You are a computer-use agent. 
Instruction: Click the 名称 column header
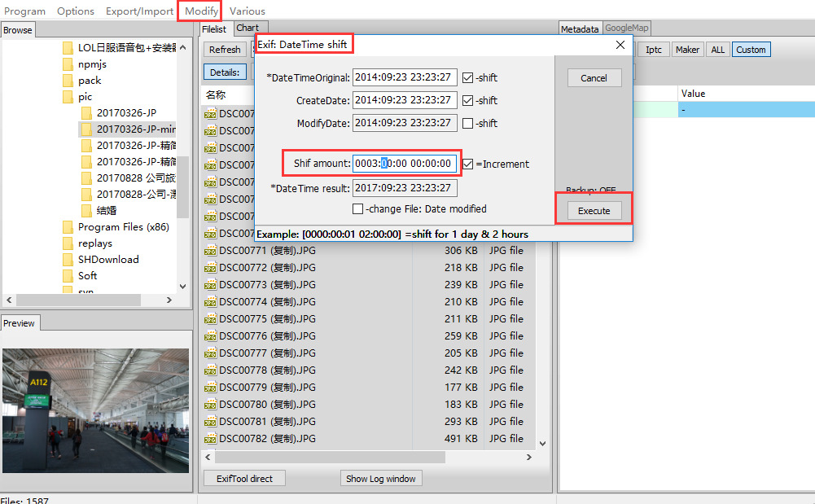click(x=215, y=94)
